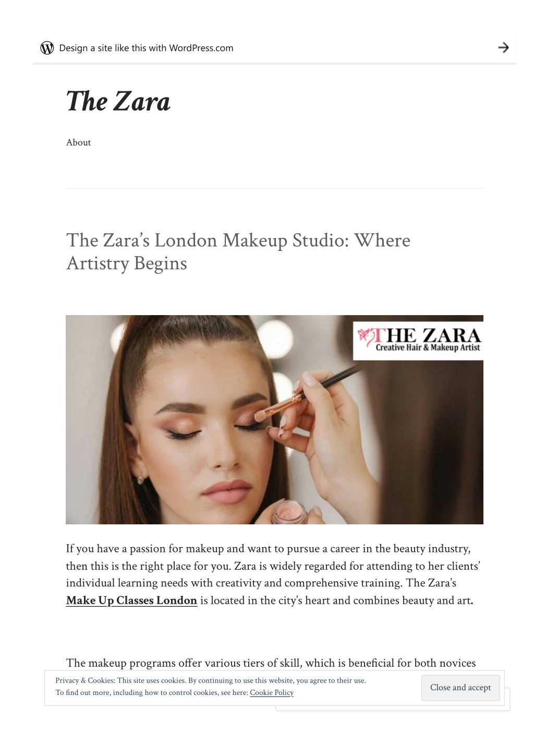Click the Close and accept button

click(x=460, y=688)
